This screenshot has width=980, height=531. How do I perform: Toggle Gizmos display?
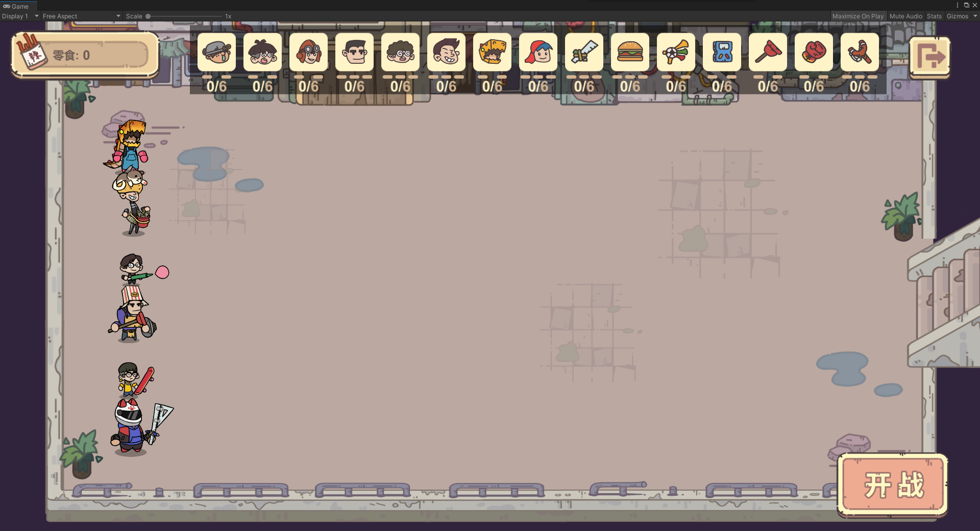(x=957, y=16)
